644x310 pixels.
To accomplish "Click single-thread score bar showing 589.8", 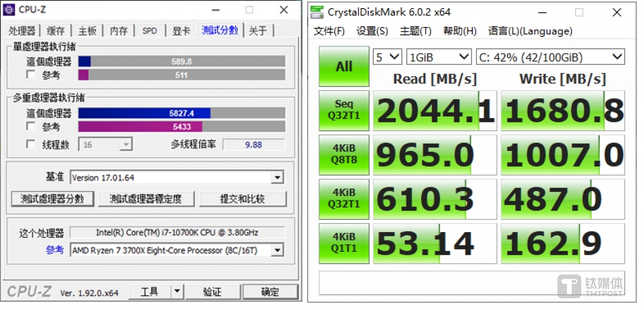I will 182,61.
